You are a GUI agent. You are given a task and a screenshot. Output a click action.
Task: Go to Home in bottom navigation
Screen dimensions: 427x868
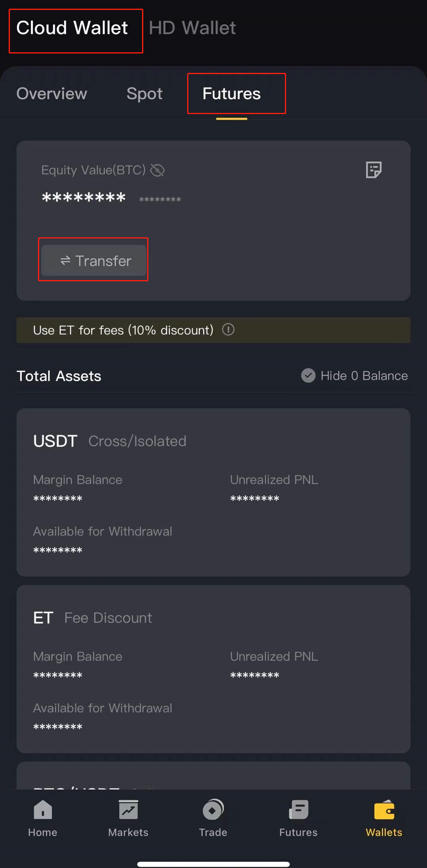point(43,818)
